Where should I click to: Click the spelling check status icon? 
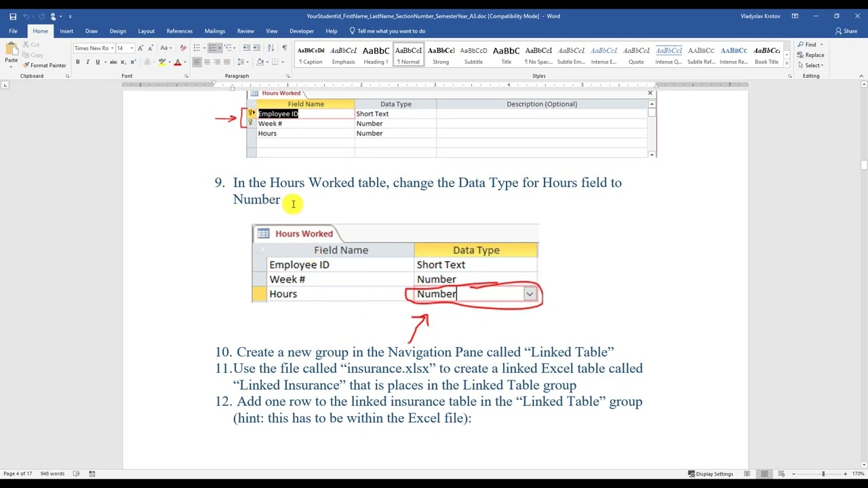click(76, 474)
